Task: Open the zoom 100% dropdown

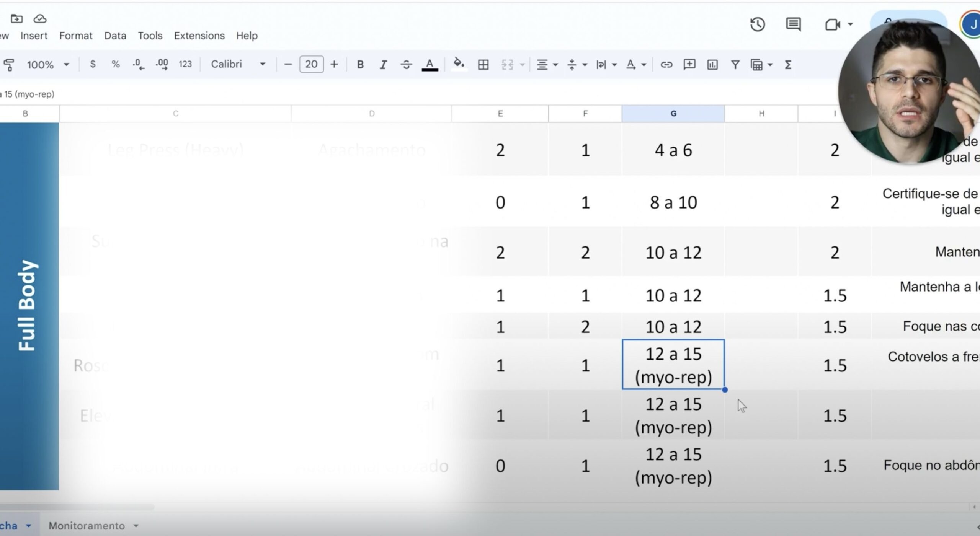Action: click(x=47, y=65)
